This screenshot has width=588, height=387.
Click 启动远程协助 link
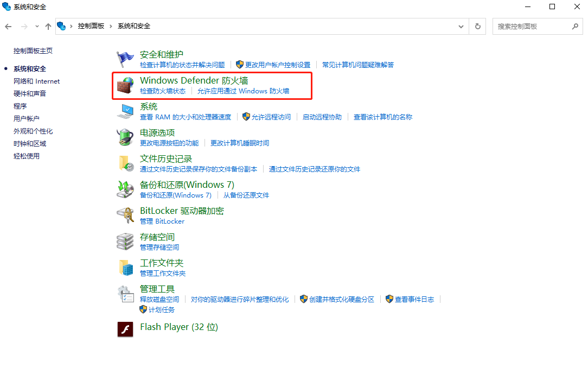[322, 117]
